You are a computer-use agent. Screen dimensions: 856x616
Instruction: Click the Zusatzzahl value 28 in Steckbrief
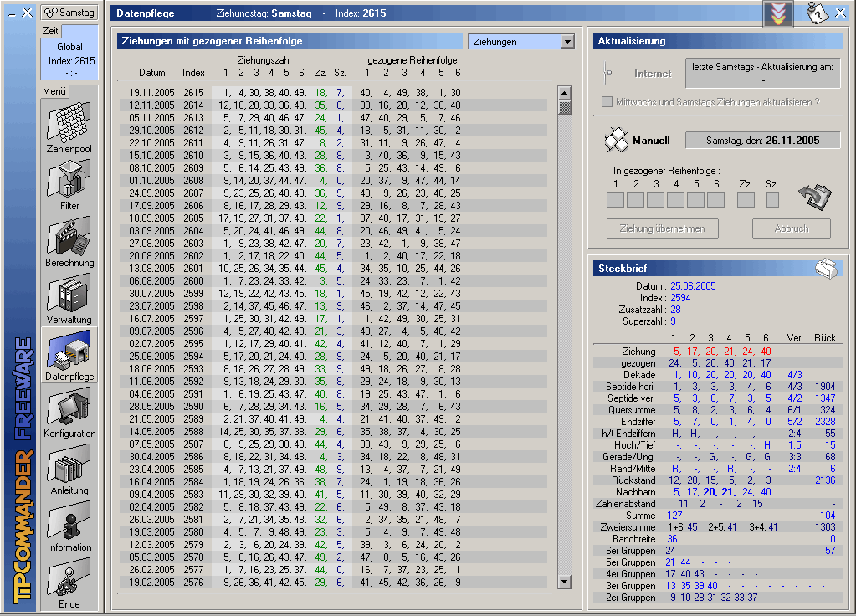[675, 310]
